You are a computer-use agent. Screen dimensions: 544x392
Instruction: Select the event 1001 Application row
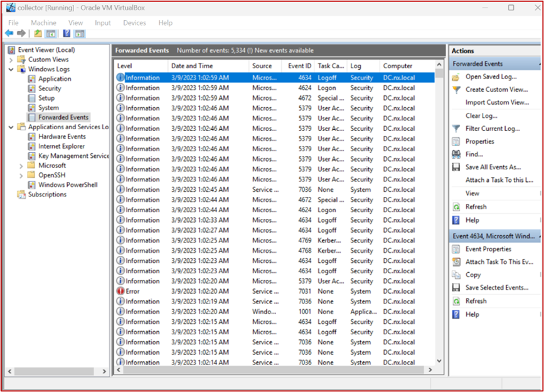point(274,312)
